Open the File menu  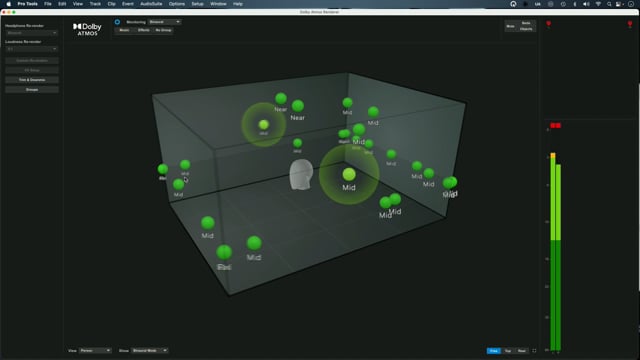pos(48,4)
